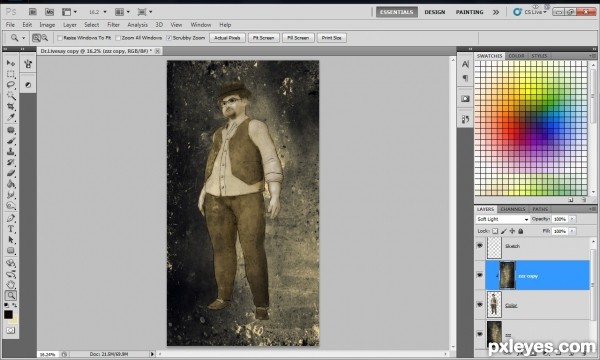Click the Zoom In mode icon in options bar

tap(36, 37)
